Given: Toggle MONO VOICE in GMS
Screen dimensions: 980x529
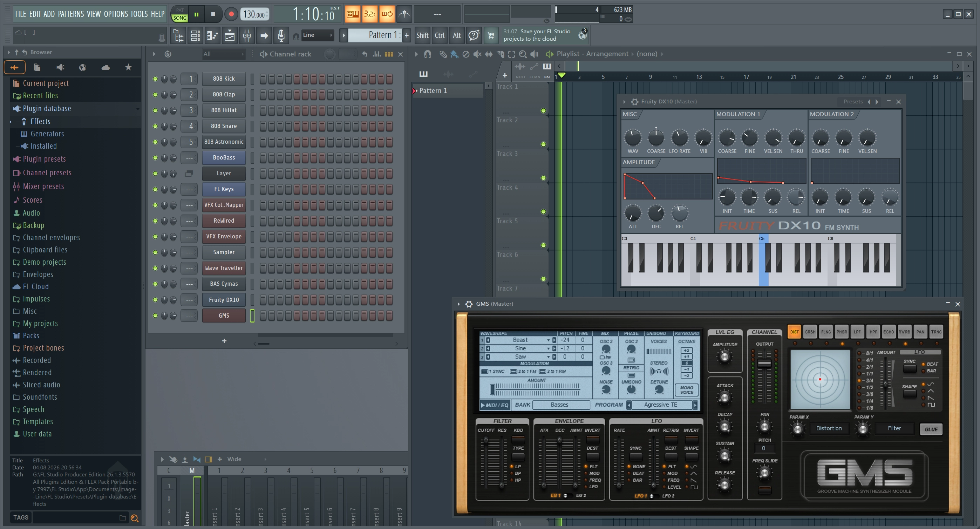Looking at the screenshot, I should pyautogui.click(x=686, y=390).
